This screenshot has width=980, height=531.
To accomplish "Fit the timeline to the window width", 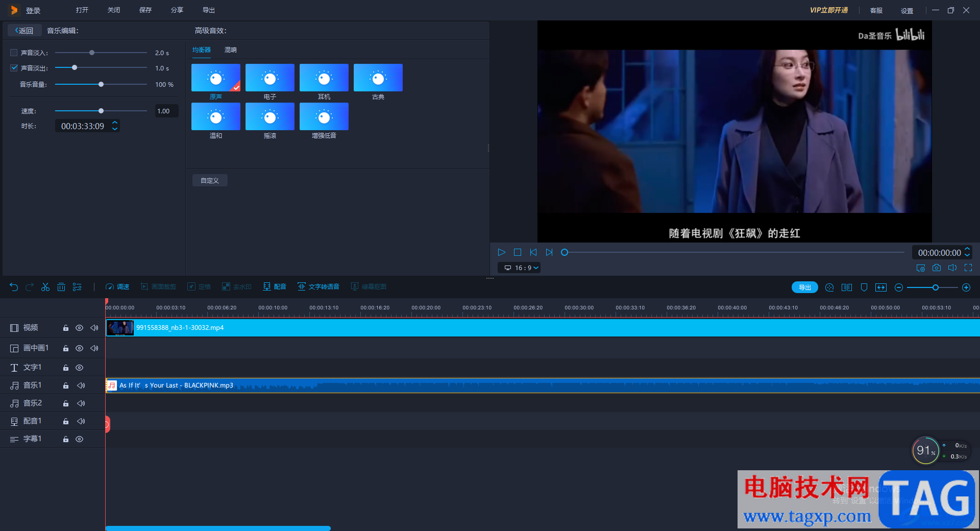I will [x=881, y=287].
